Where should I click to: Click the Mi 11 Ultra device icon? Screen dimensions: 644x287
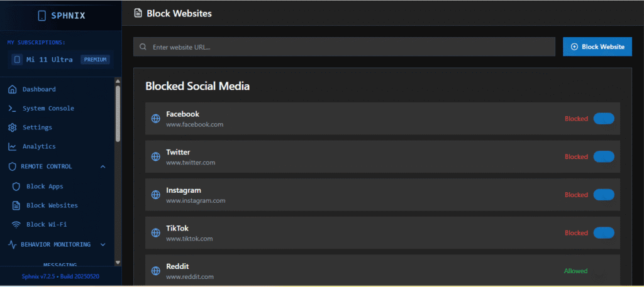point(17,60)
